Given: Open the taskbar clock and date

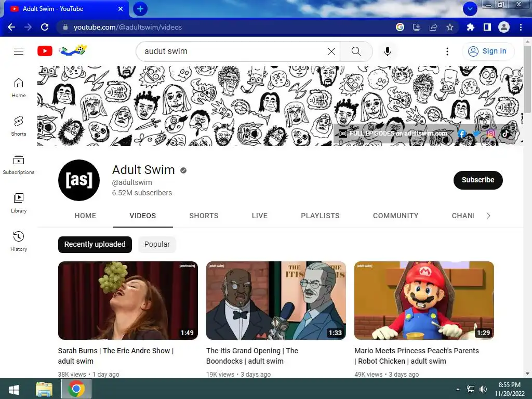Looking at the screenshot, I should click(509, 389).
